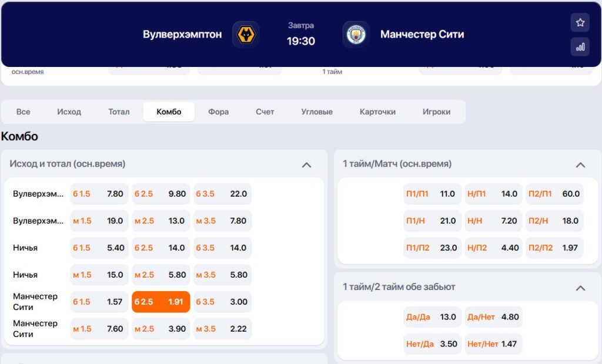Open the Фора tab
Viewport: 602px width, 364px height.
pos(219,112)
